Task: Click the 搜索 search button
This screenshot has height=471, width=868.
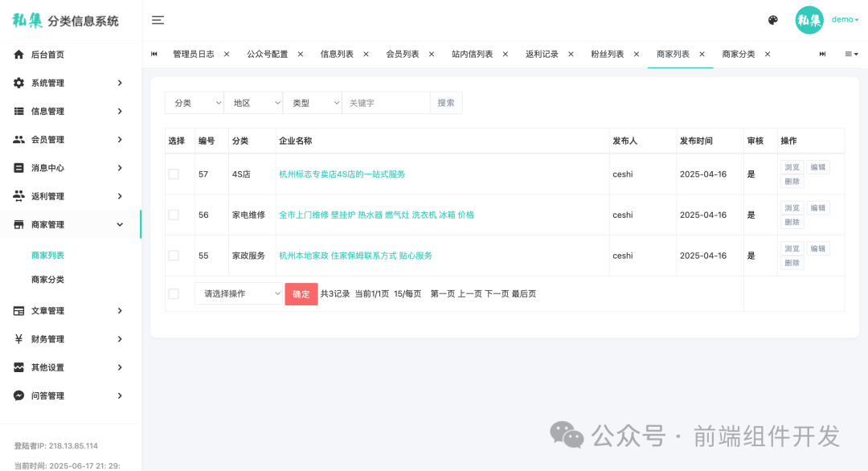Action: 446,103
